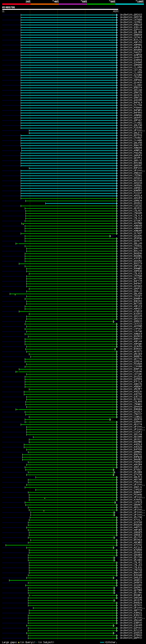
Task: Select the UniRef100_A5B118 hit label
Action: tap(131, 25)
